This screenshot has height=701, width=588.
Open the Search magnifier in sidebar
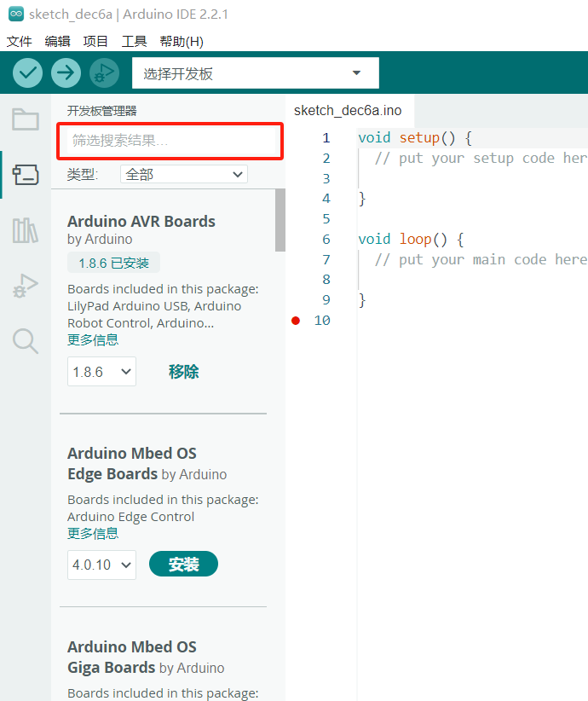26,341
